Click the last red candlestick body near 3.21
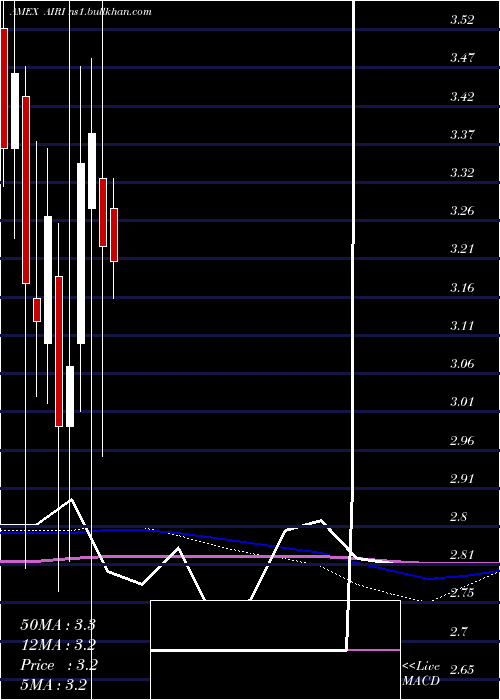 coord(114,235)
